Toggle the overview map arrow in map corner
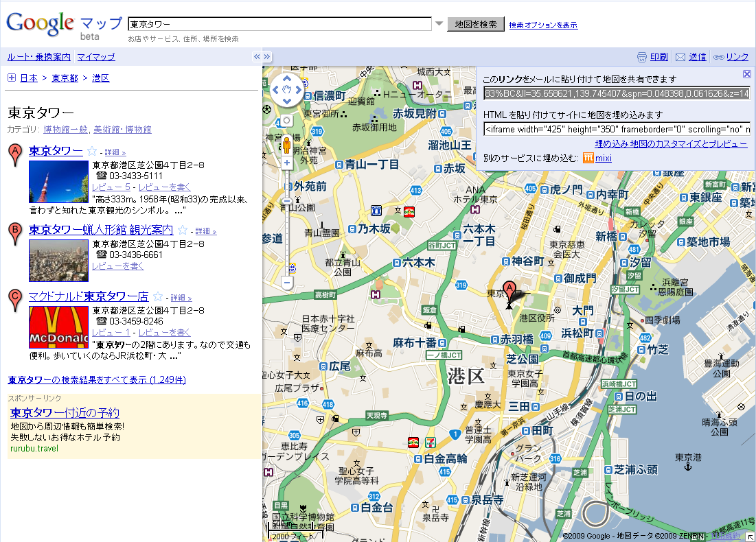 point(751,537)
